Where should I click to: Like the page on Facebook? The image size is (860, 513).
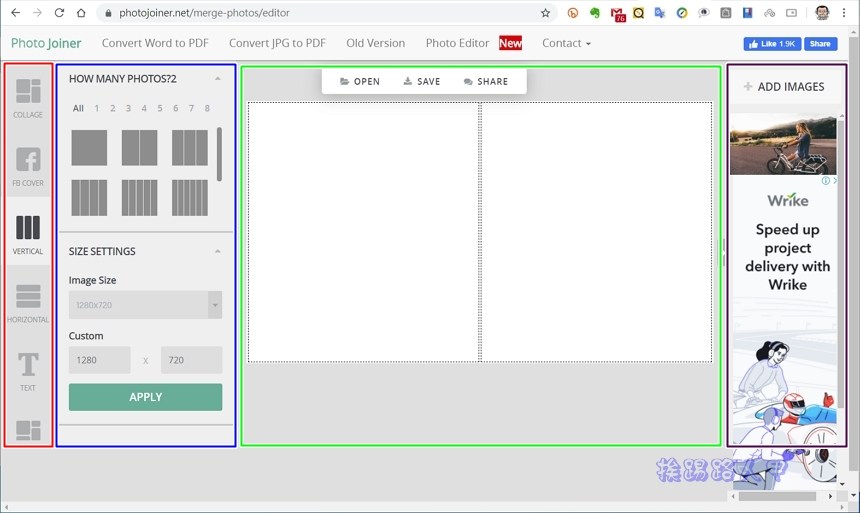pyautogui.click(x=772, y=44)
